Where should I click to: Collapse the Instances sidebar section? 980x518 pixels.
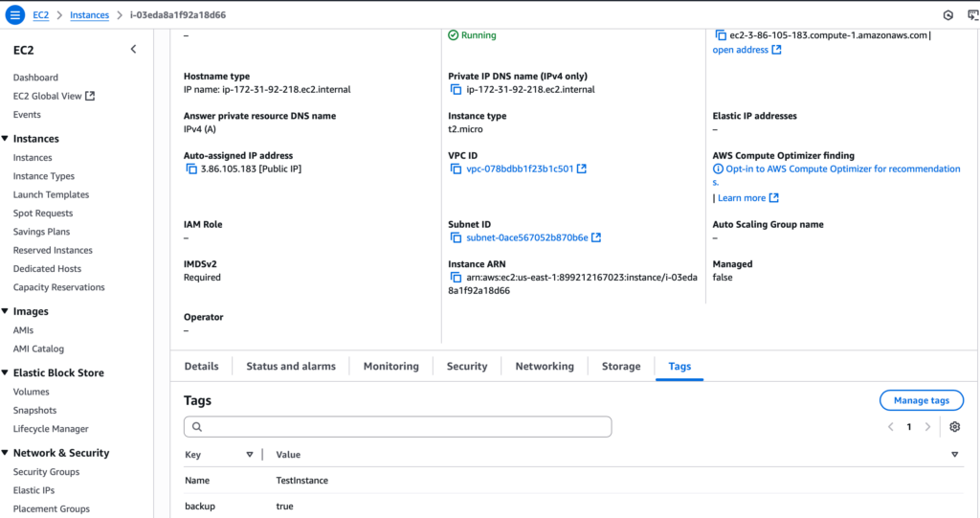point(6,139)
